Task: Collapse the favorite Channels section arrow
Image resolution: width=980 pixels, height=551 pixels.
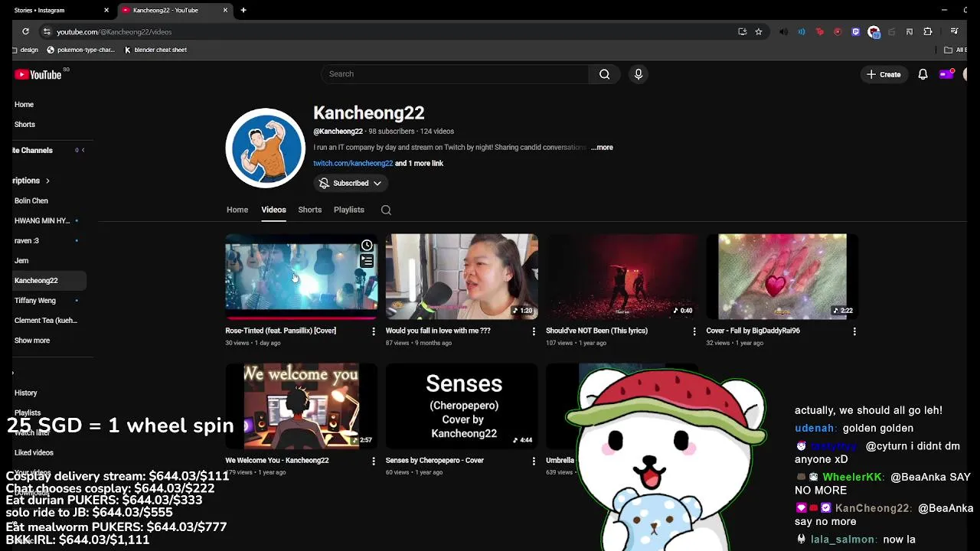Action: [83, 150]
